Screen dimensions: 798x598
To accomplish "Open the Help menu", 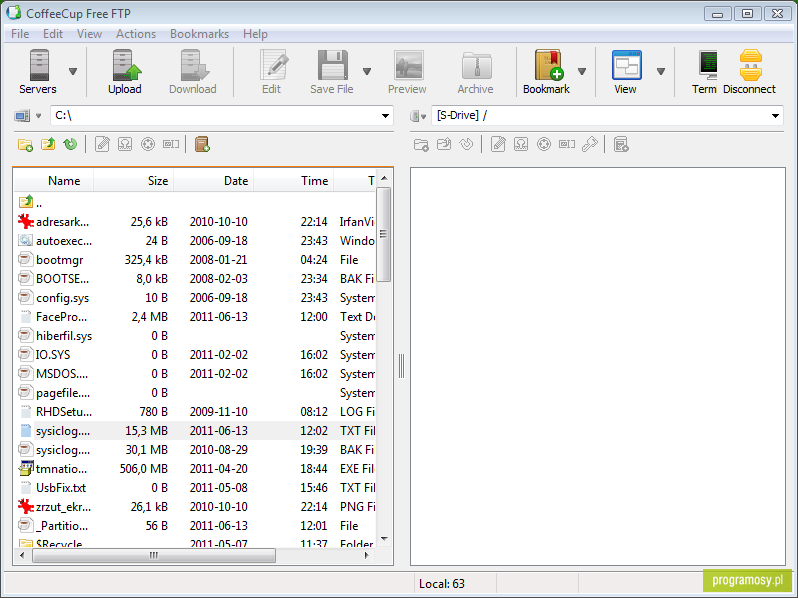I will point(255,34).
